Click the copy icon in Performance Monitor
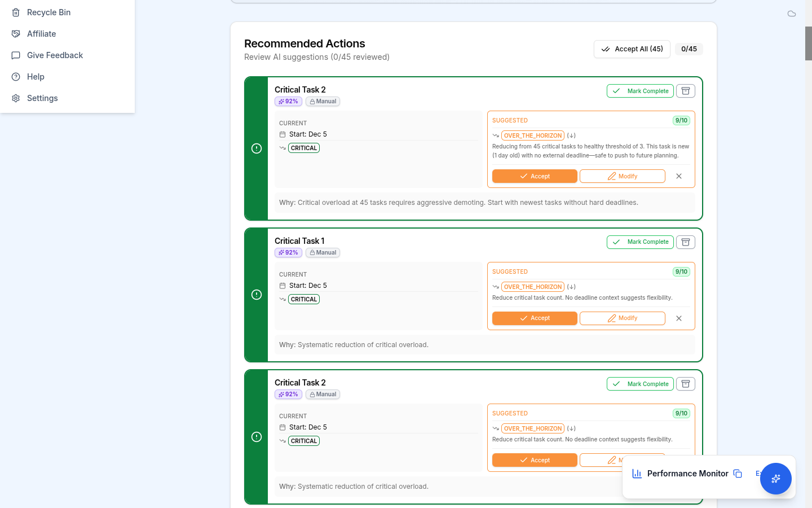812x508 pixels. [738, 474]
